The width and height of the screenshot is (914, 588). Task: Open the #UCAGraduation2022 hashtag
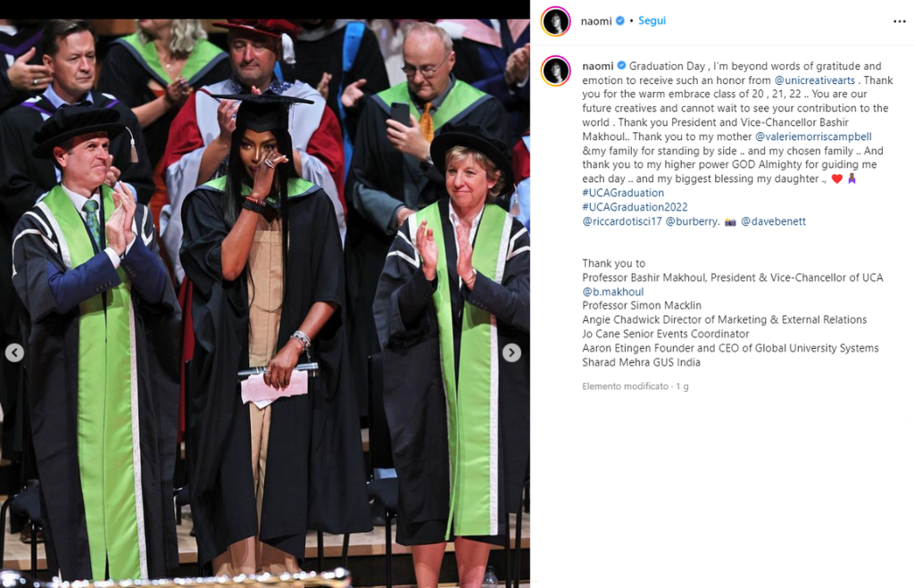635,207
